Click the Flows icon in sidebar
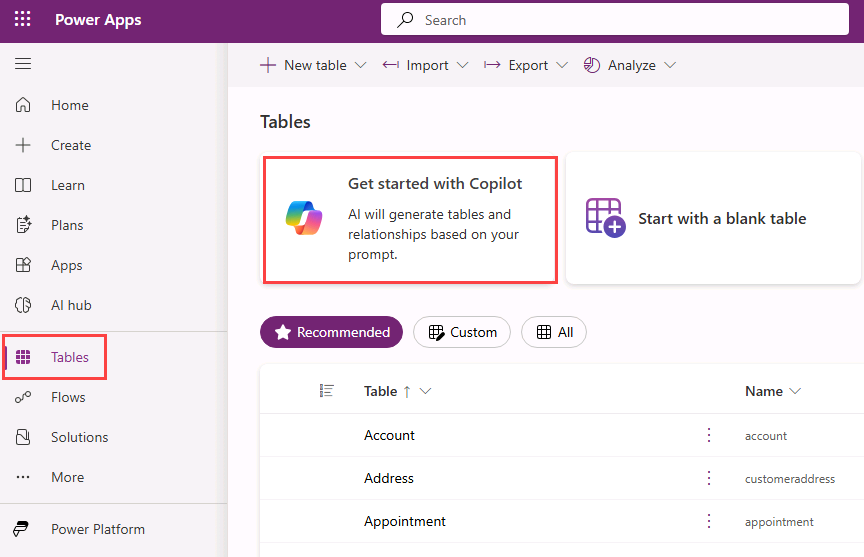The image size is (864, 557). tap(23, 397)
